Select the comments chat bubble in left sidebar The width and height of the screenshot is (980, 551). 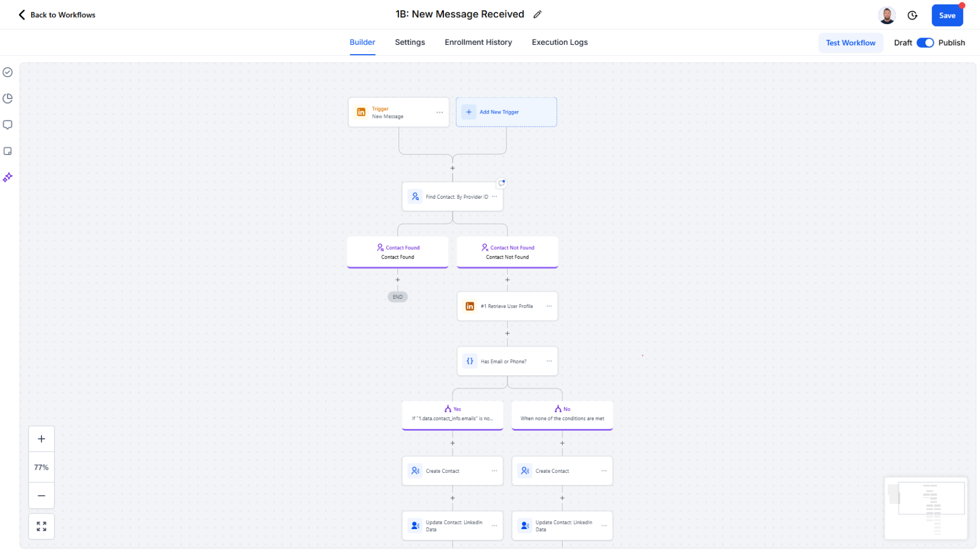7,124
